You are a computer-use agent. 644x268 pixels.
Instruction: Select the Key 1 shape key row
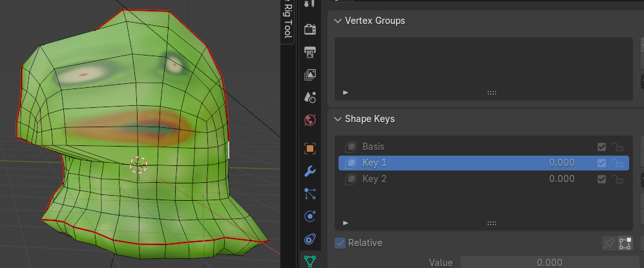point(483,163)
